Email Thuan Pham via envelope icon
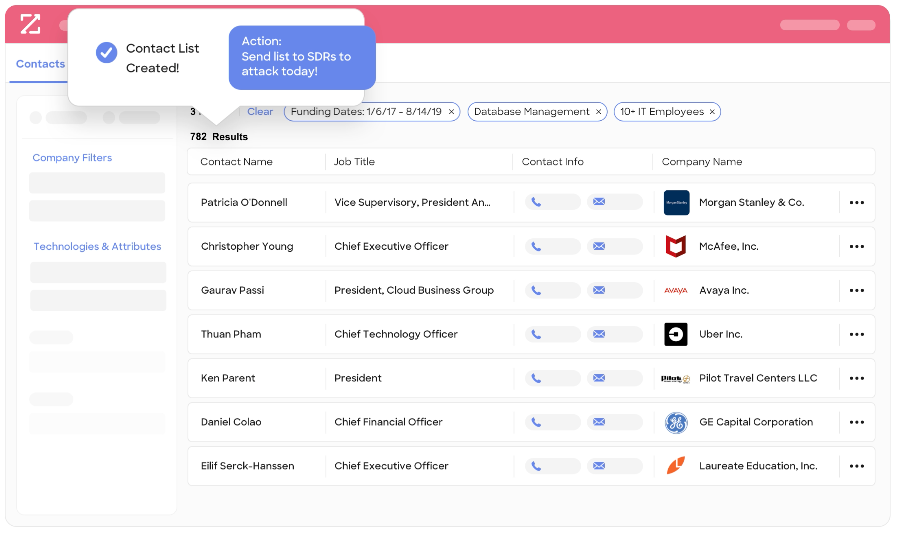This screenshot has width=901, height=534. [599, 334]
